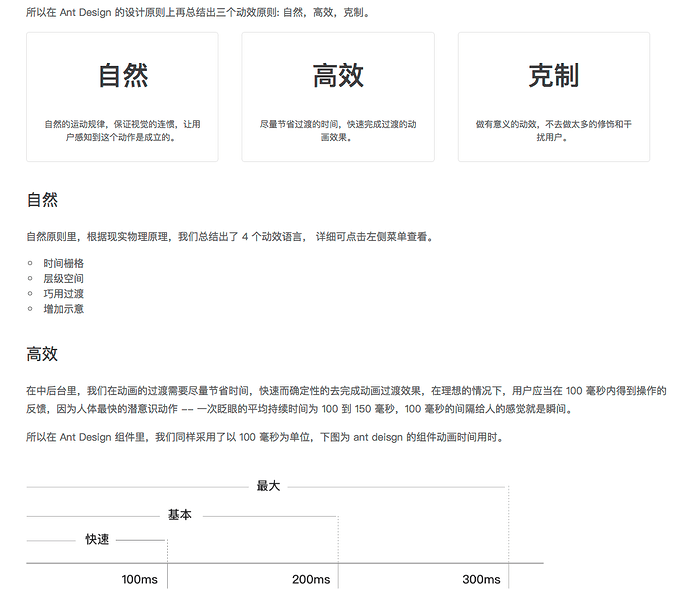Click the 高效 principle card

click(x=338, y=97)
